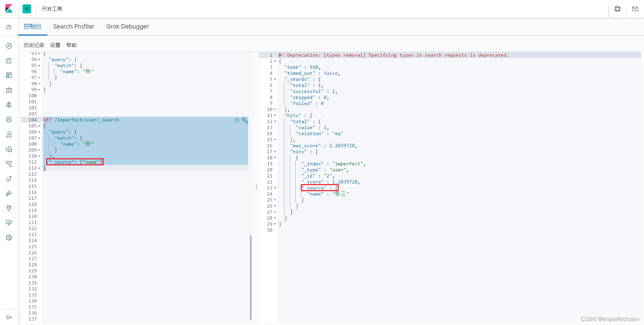The width and height of the screenshot is (644, 325).
Task: Click "_id" : "2" output line
Action: tap(318, 176)
